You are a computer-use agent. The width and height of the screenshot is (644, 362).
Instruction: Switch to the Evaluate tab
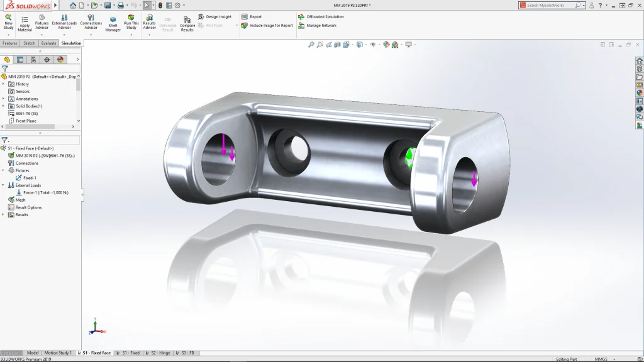point(48,43)
